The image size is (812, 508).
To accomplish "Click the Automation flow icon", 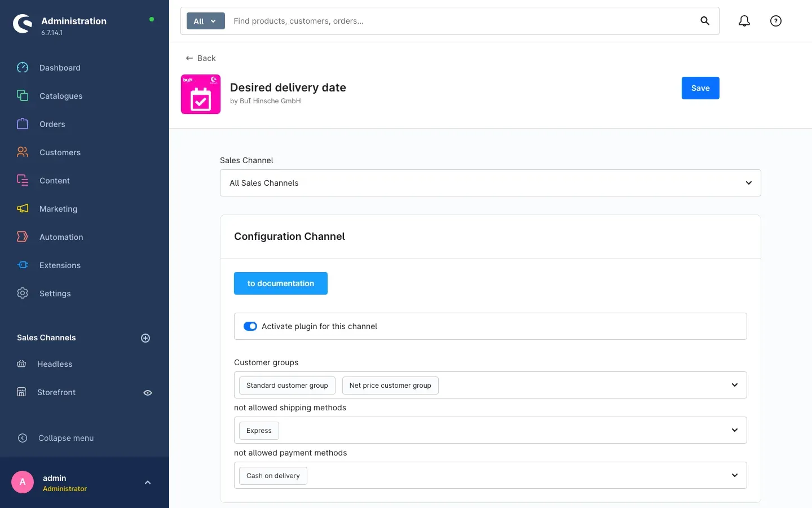I will [x=23, y=237].
